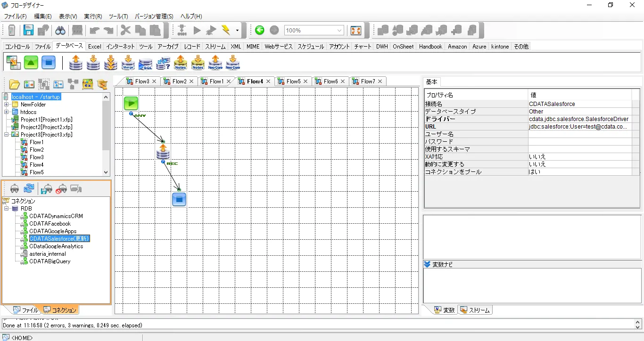Click the URL property value field
Image resolution: width=644 pixels, height=341 pixels.
579,127
